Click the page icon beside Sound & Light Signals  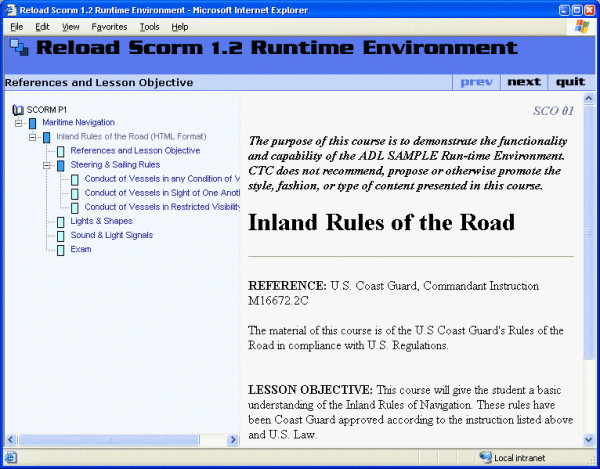60,236
